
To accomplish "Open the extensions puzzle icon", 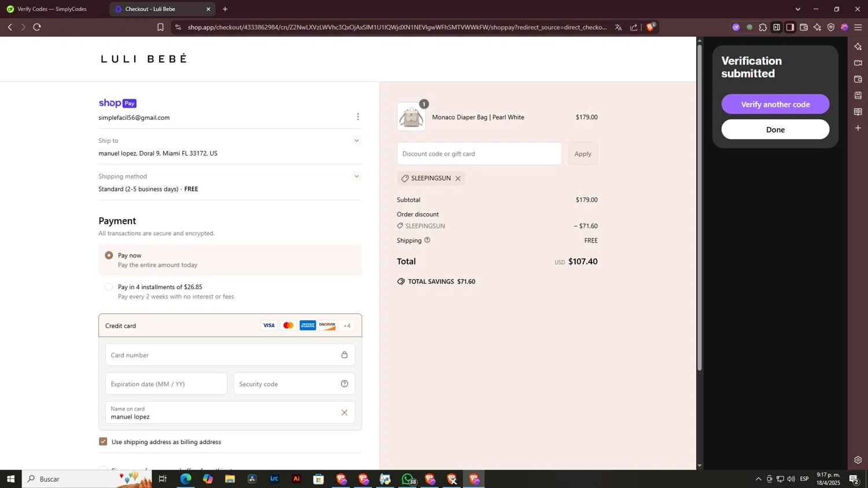I will (763, 27).
